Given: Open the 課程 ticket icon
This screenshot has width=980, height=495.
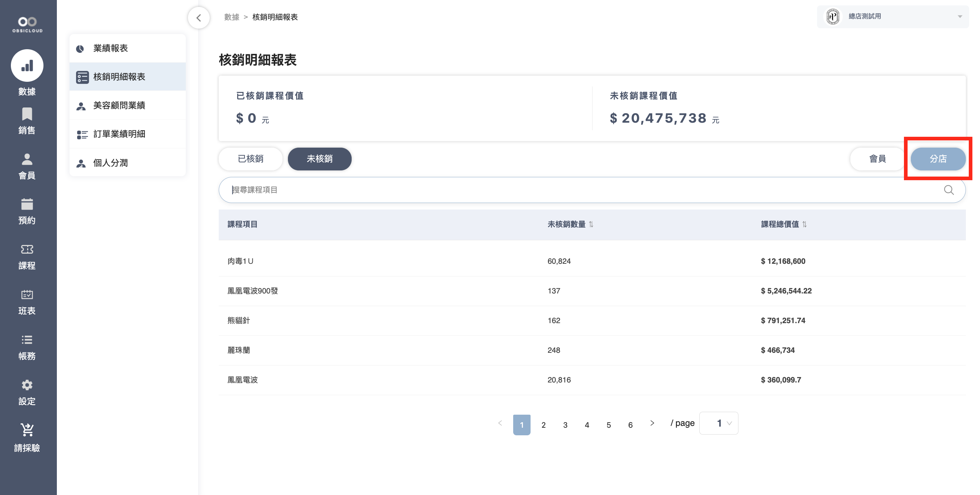Looking at the screenshot, I should pos(27,249).
